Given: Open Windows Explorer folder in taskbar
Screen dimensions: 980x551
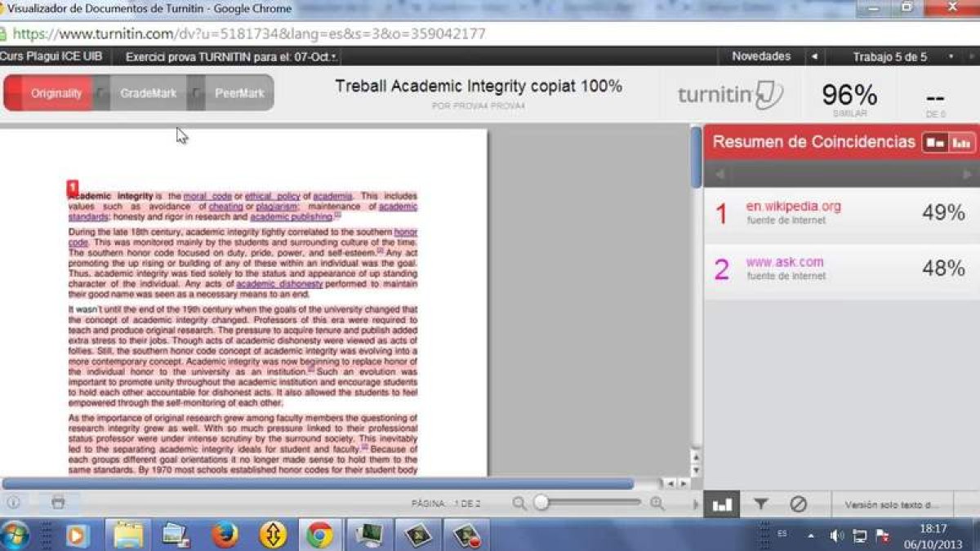Looking at the screenshot, I should pyautogui.click(x=129, y=535).
